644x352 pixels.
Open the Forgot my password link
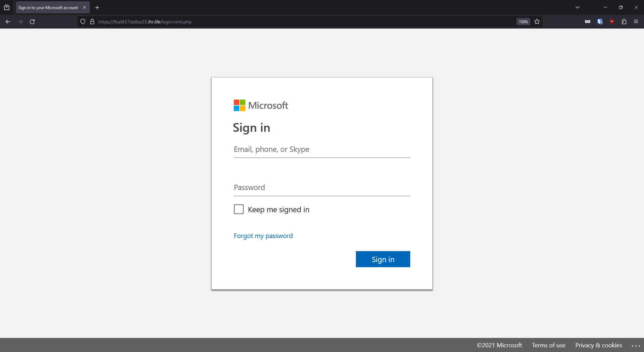[x=263, y=236]
